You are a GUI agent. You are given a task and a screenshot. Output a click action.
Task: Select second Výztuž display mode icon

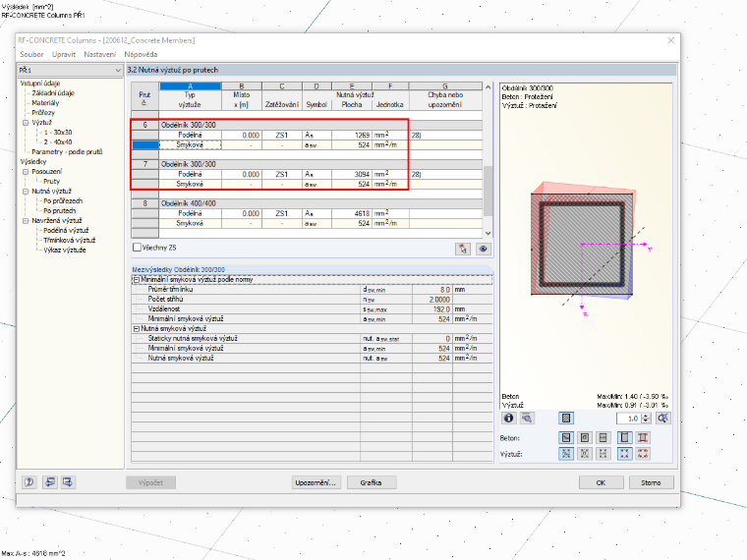(x=585, y=454)
